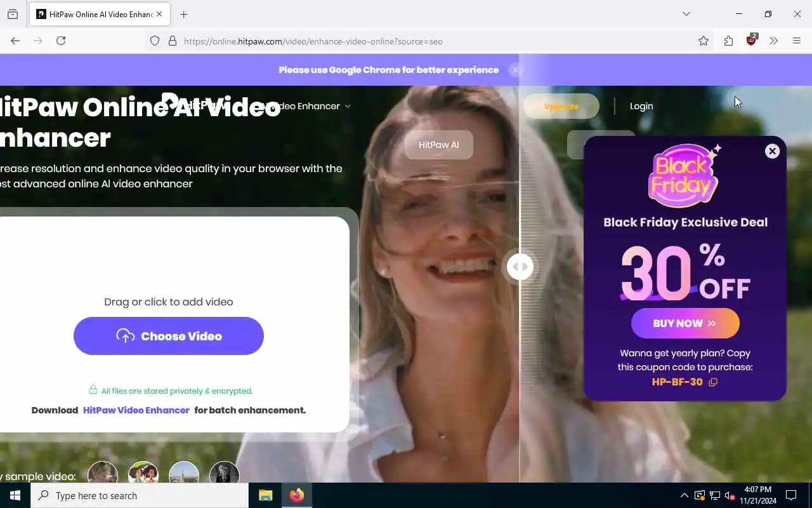
Task: Click the Choose Video upload button
Action: (x=169, y=336)
